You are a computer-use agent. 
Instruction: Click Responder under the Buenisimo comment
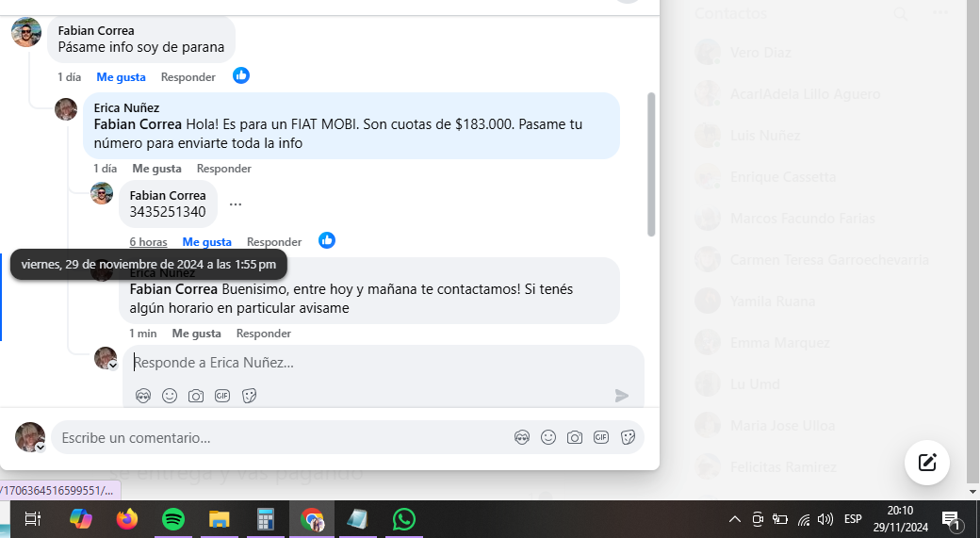(263, 333)
